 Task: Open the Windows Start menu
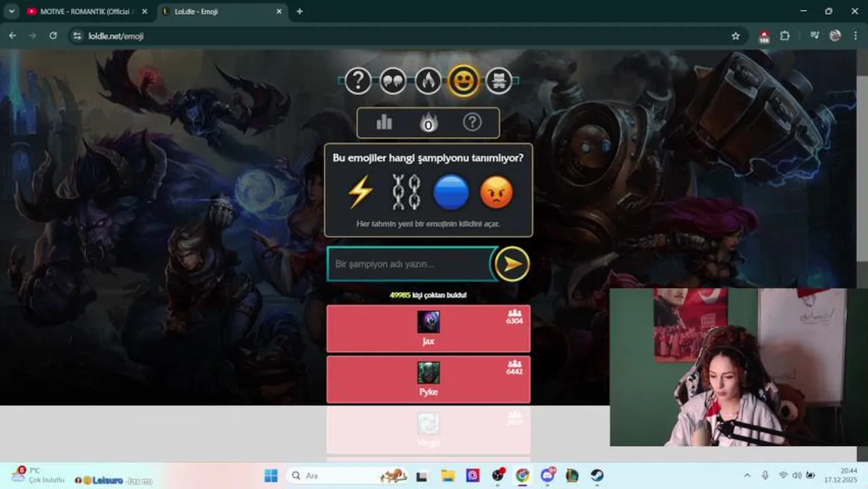tap(271, 475)
